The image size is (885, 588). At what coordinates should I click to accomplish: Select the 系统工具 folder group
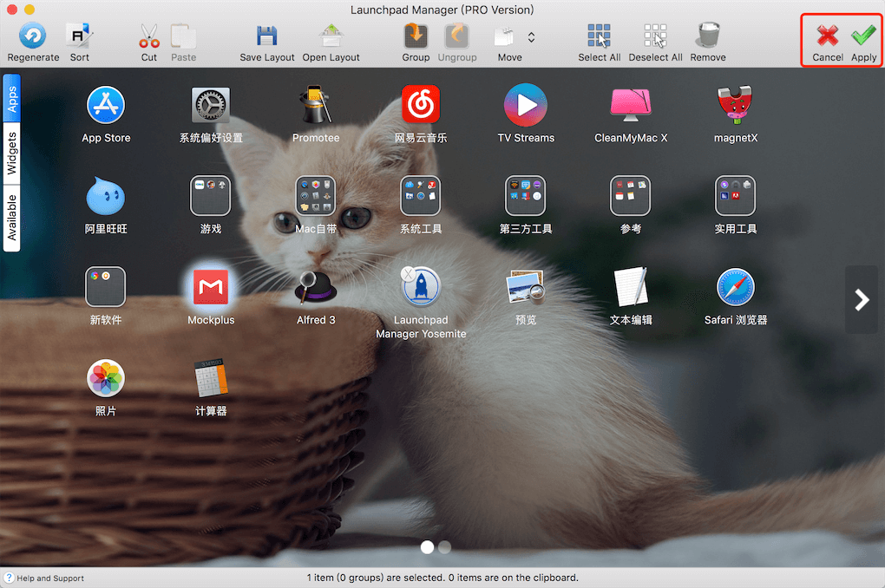point(421,196)
